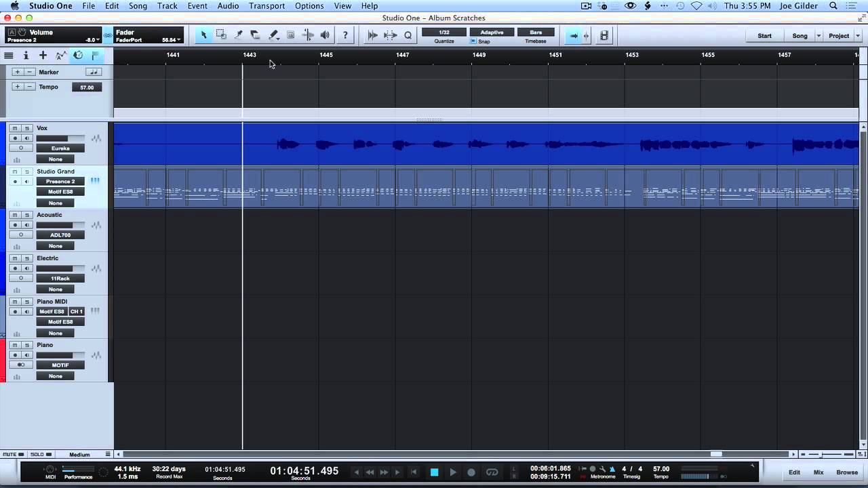Open the Inspector info icon
The height and width of the screenshot is (488, 868).
26,56
